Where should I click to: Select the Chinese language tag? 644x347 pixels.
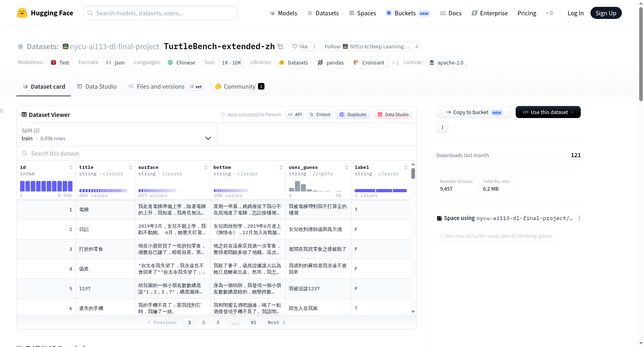181,62
